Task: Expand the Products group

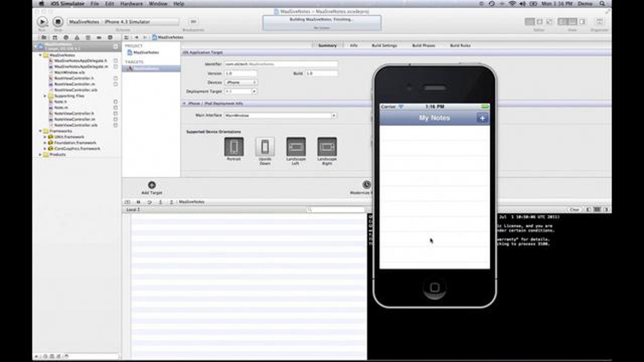Action: [40, 155]
